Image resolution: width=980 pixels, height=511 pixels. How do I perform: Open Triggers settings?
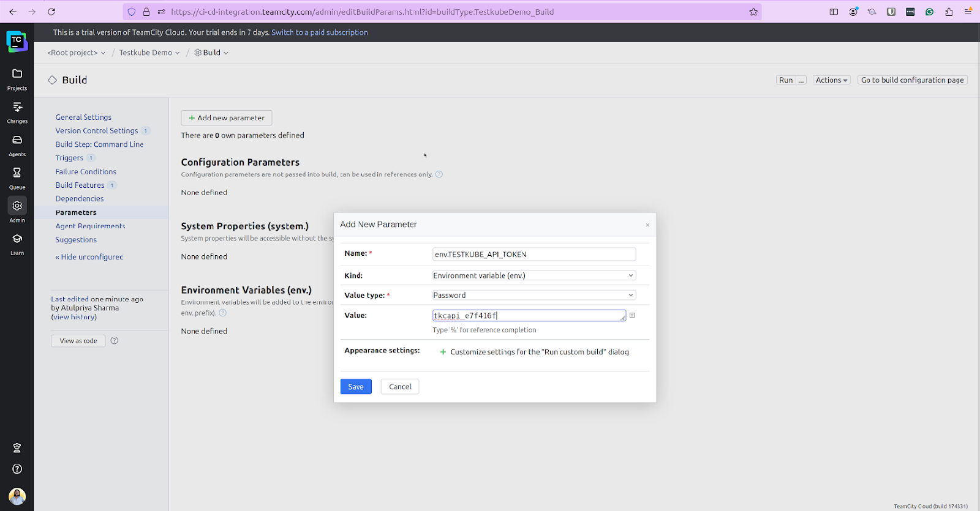[69, 158]
